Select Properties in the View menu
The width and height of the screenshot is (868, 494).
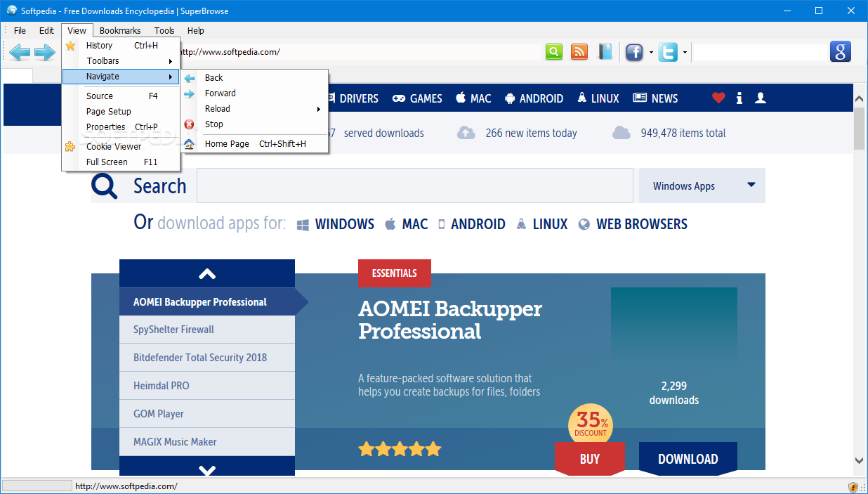(121, 127)
